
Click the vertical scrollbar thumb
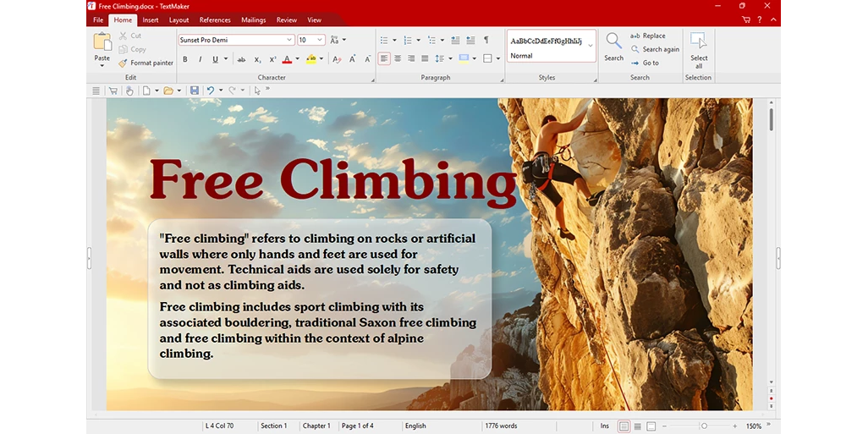(x=771, y=118)
